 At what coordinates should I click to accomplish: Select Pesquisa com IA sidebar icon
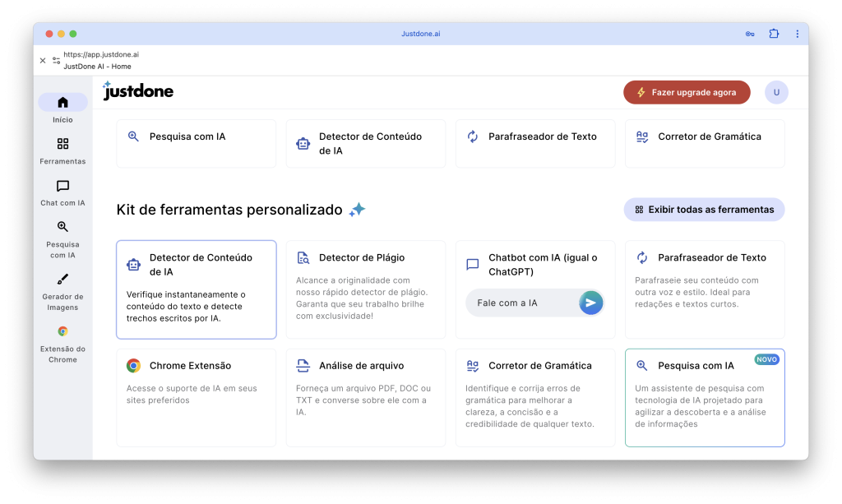coord(62,227)
